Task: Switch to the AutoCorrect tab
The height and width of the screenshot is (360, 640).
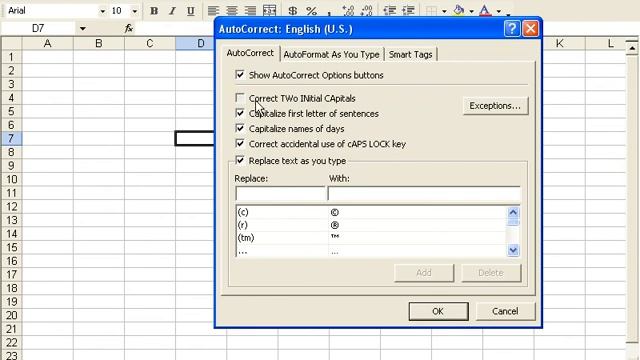Action: 250,53
